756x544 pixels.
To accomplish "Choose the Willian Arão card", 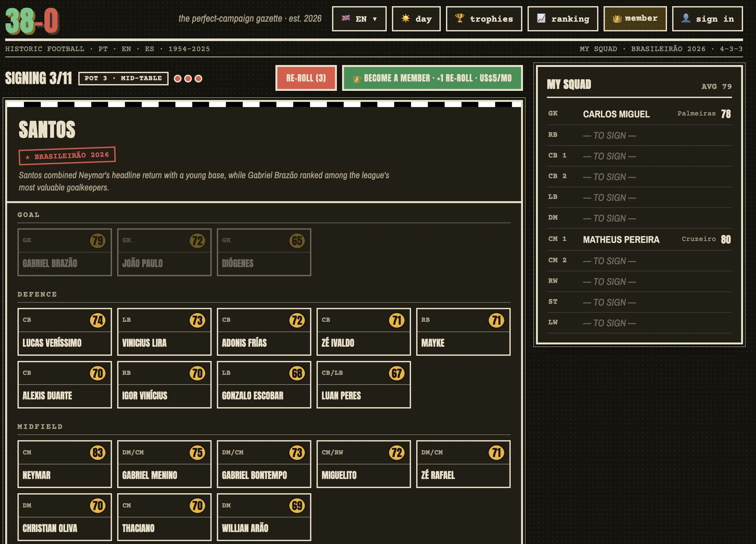I will [x=264, y=517].
